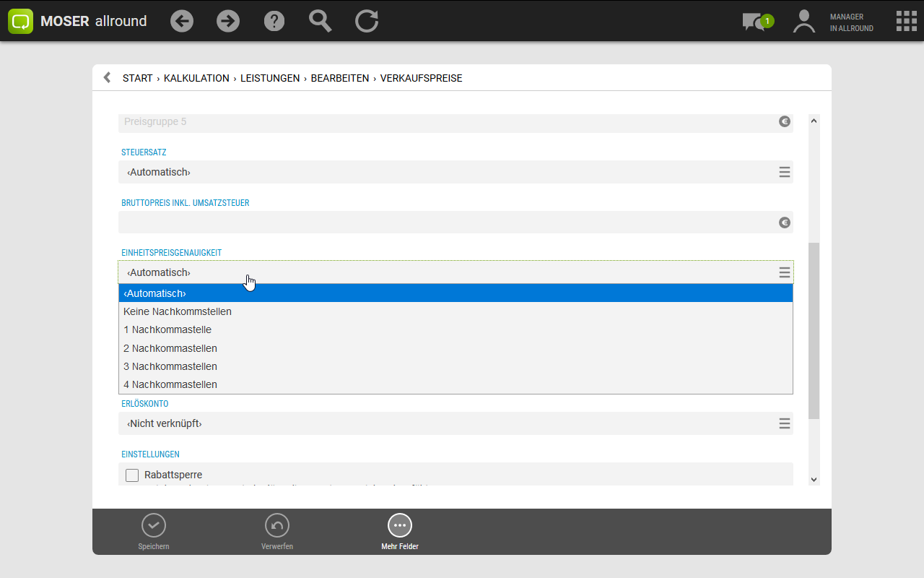Open the help question mark icon
Viewport: 924px width, 578px height.
pos(274,21)
